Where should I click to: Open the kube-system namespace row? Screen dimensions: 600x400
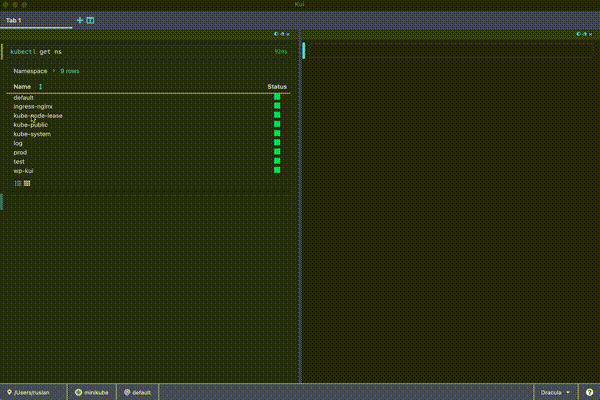pyautogui.click(x=32, y=134)
